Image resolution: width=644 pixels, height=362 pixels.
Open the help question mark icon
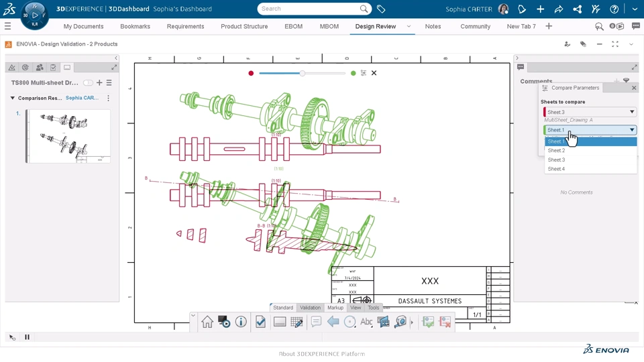tap(614, 9)
